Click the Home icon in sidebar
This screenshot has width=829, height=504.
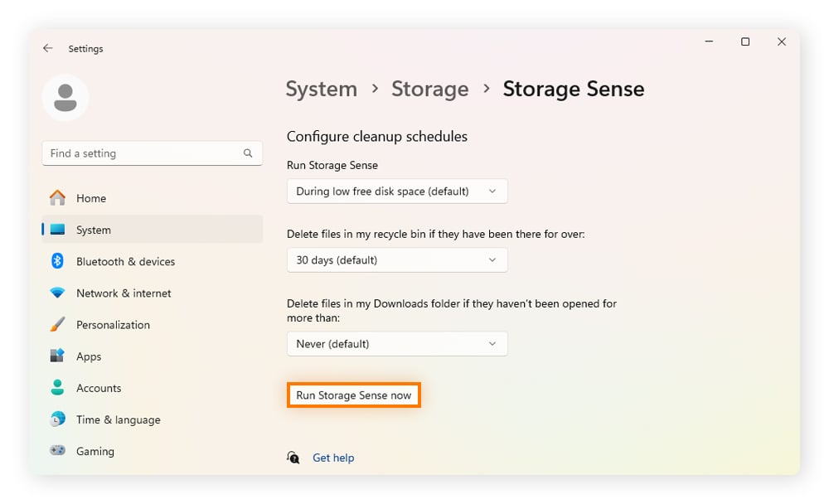click(x=57, y=198)
